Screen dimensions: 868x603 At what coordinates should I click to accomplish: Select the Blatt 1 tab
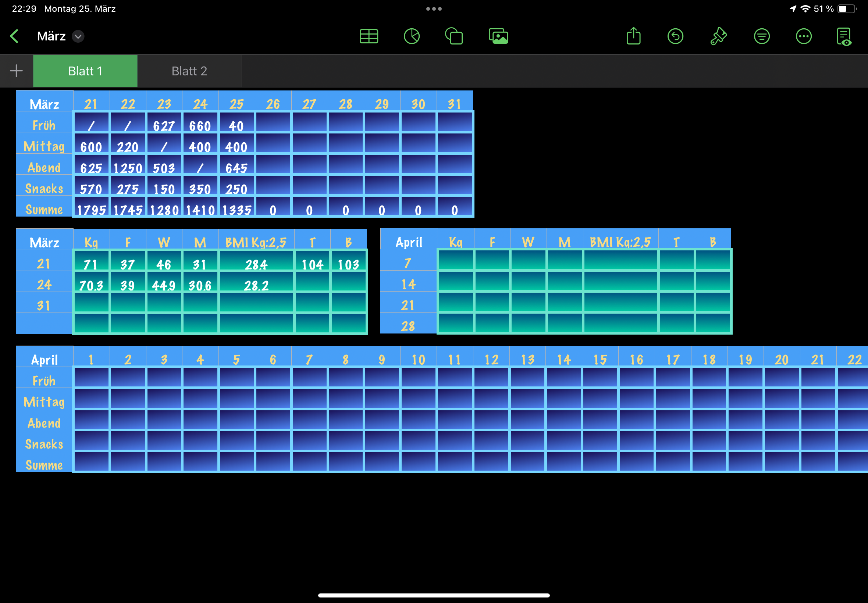[x=85, y=71]
